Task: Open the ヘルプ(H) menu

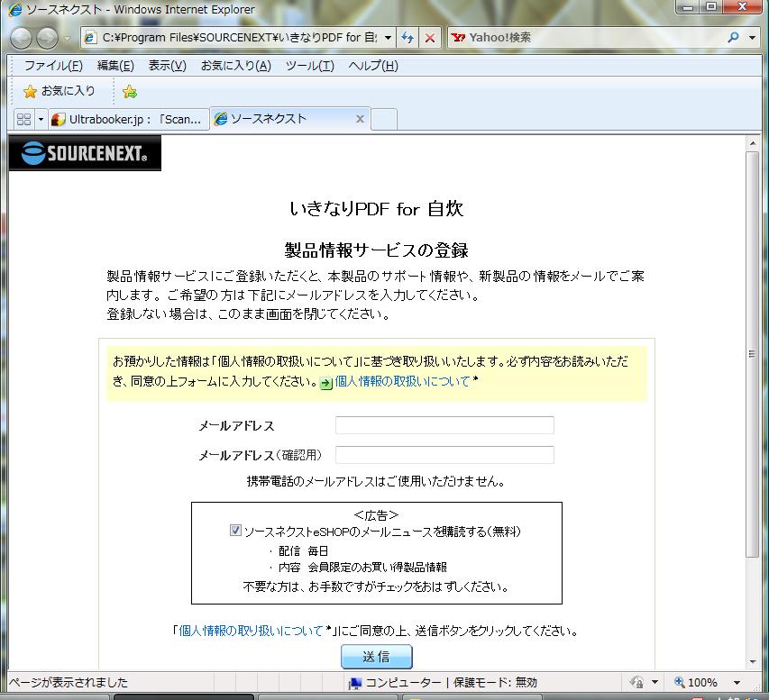Action: click(x=372, y=66)
